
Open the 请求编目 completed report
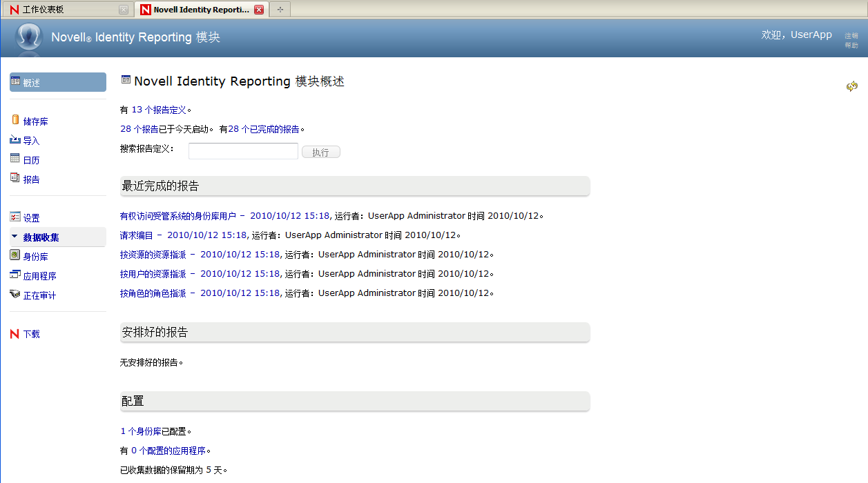point(183,235)
